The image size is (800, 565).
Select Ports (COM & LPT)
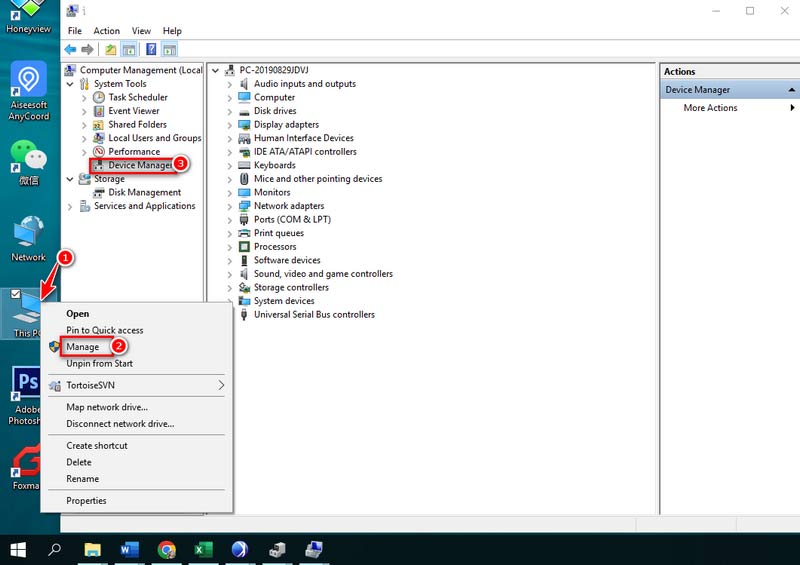[292, 219]
